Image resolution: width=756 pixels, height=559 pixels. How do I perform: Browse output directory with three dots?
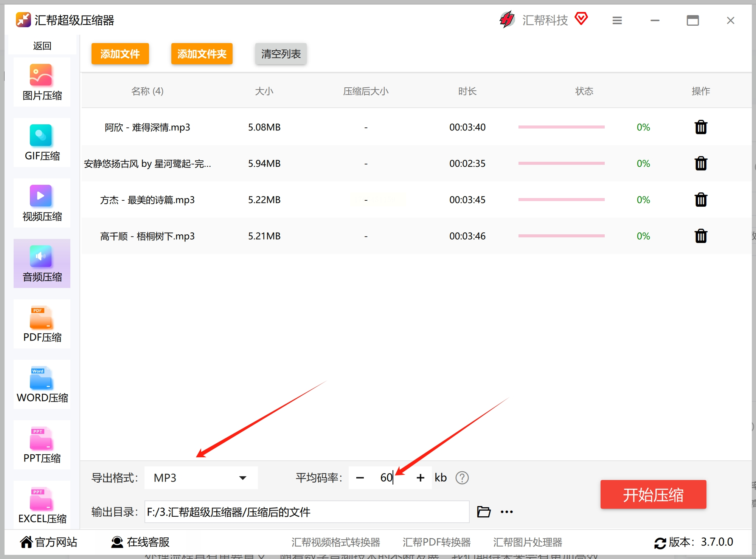[x=506, y=512]
